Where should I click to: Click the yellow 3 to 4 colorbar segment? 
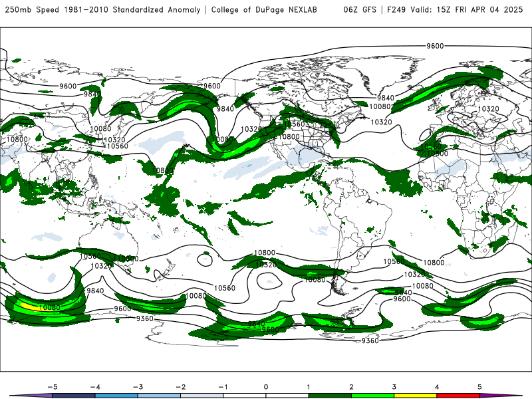415,396
